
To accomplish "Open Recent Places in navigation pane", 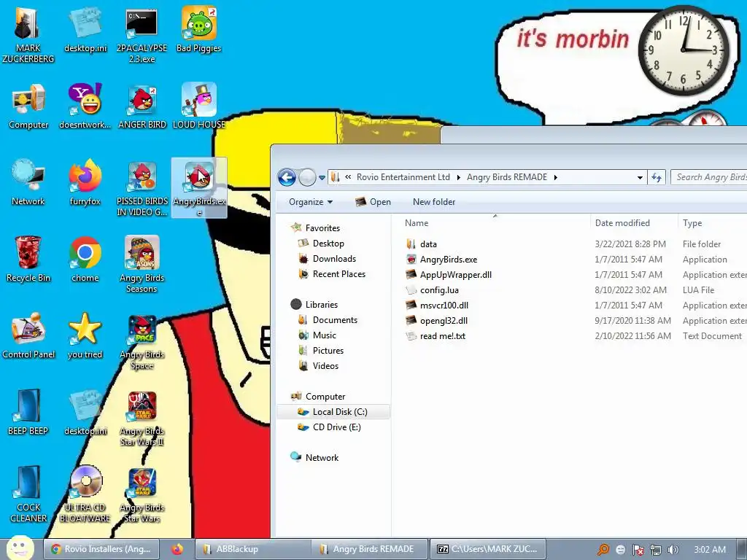I will point(338,274).
